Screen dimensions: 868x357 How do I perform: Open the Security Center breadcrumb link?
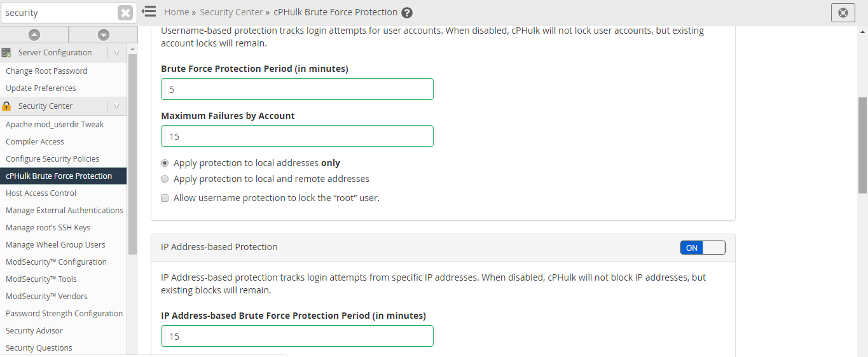coord(231,12)
